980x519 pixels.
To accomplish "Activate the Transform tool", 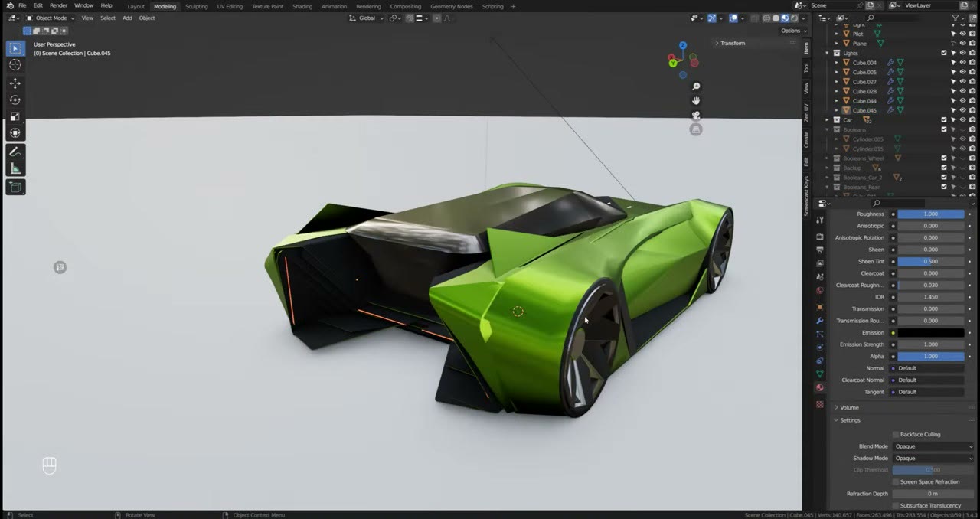I will pyautogui.click(x=15, y=133).
